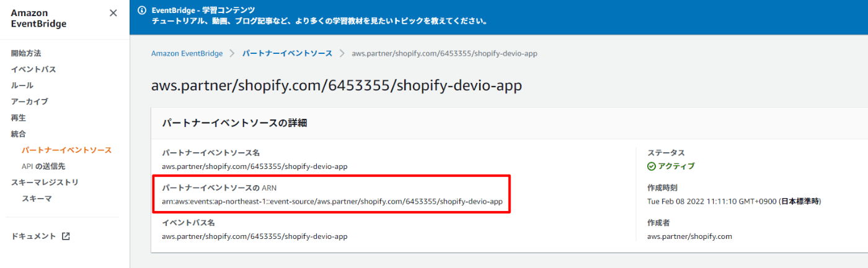Viewport: 868px width, 268px height.
Task: Select アーカイブ in the sidebar
Action: pos(29,102)
